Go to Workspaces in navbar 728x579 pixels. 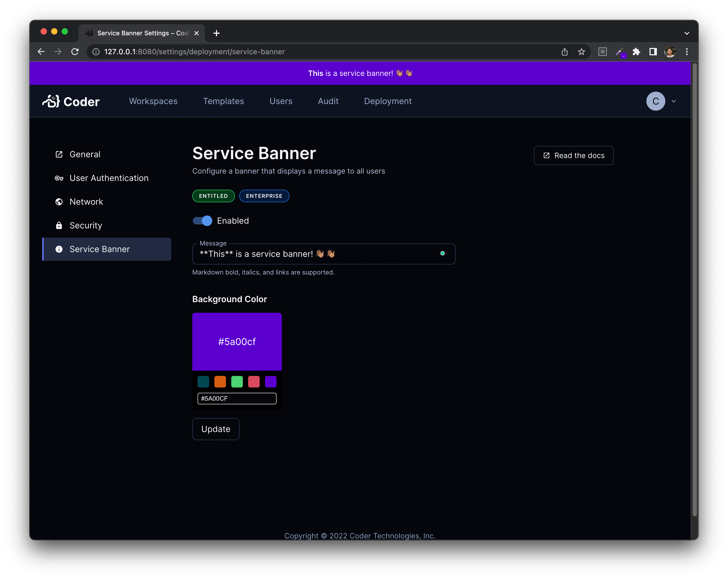153,101
